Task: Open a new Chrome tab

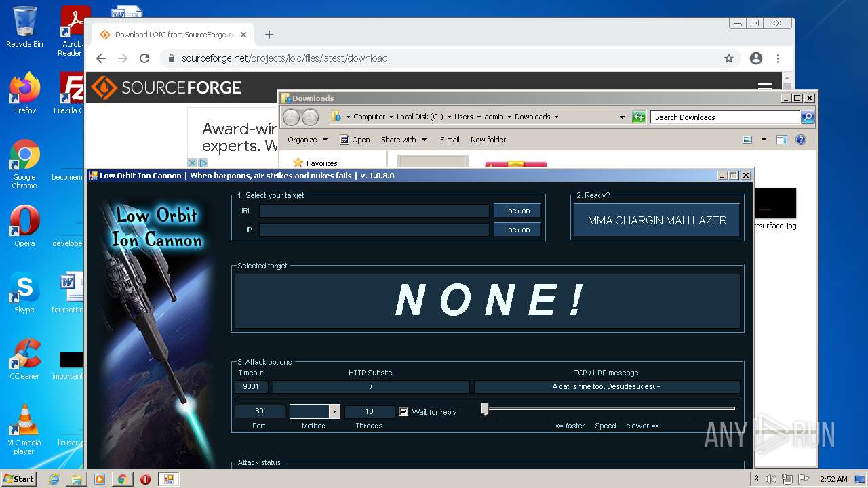Action: pyautogui.click(x=269, y=35)
